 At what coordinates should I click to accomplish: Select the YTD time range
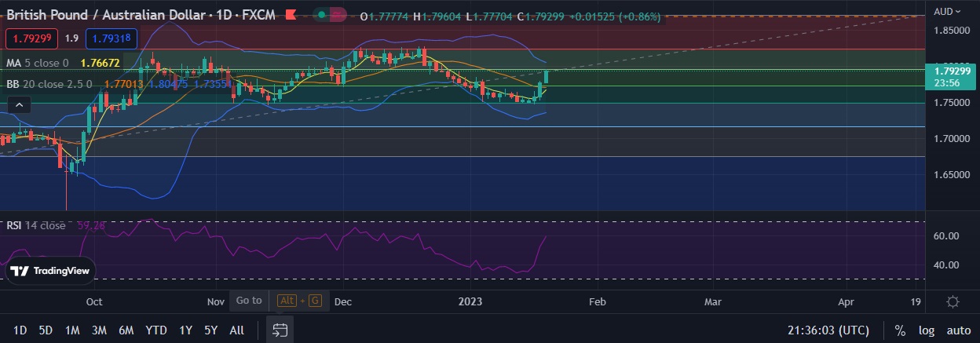(x=155, y=330)
